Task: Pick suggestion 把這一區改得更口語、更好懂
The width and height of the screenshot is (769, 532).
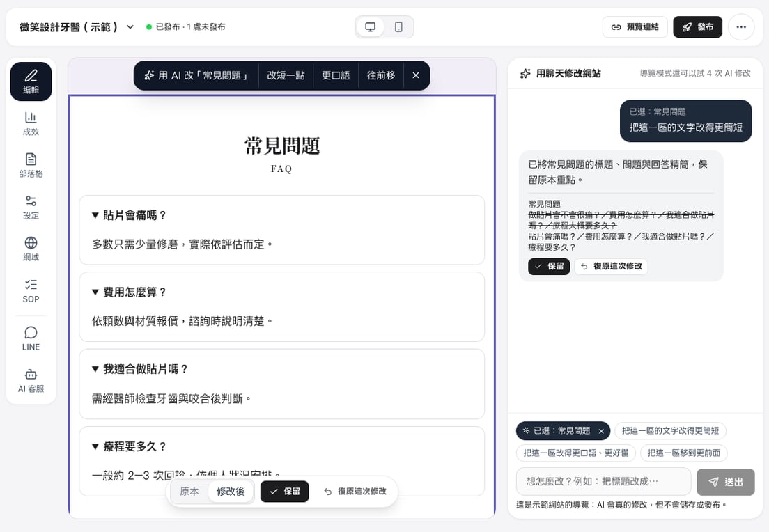Action: (576, 453)
